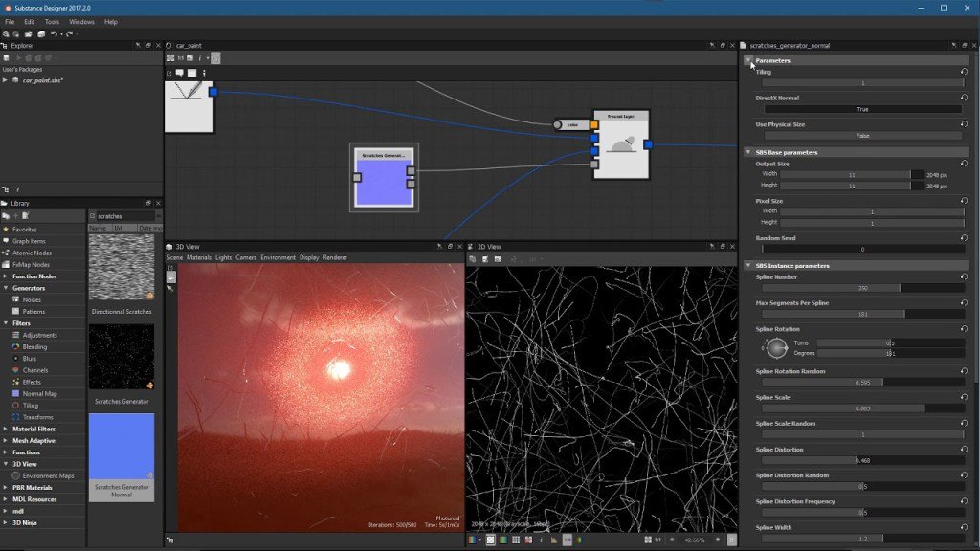
Task: Collapse the SBS Base parameters section
Action: pos(749,152)
